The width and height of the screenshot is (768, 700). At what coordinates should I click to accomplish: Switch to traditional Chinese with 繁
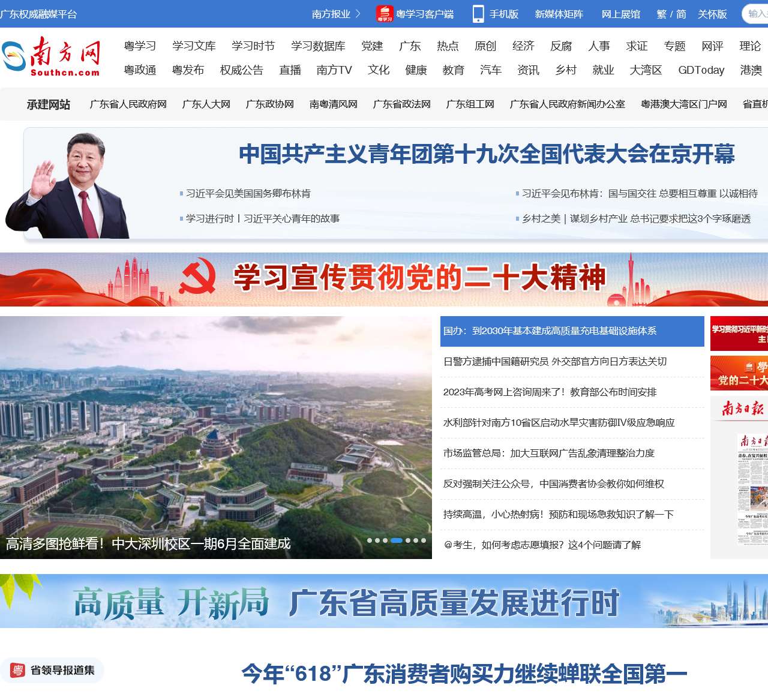click(x=661, y=14)
